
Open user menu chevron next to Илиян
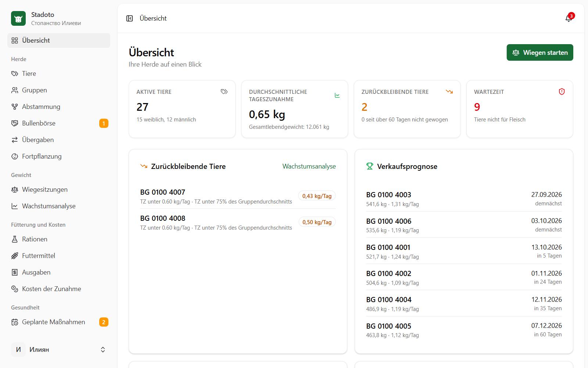click(x=103, y=350)
